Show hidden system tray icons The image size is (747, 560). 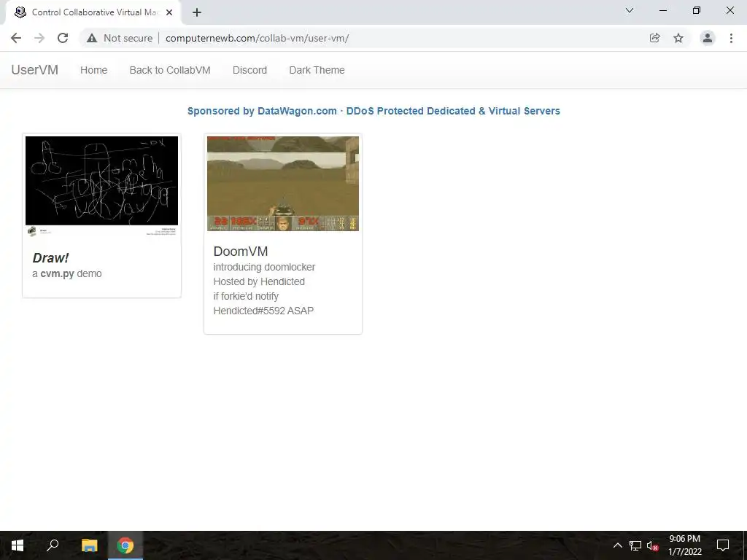click(617, 545)
